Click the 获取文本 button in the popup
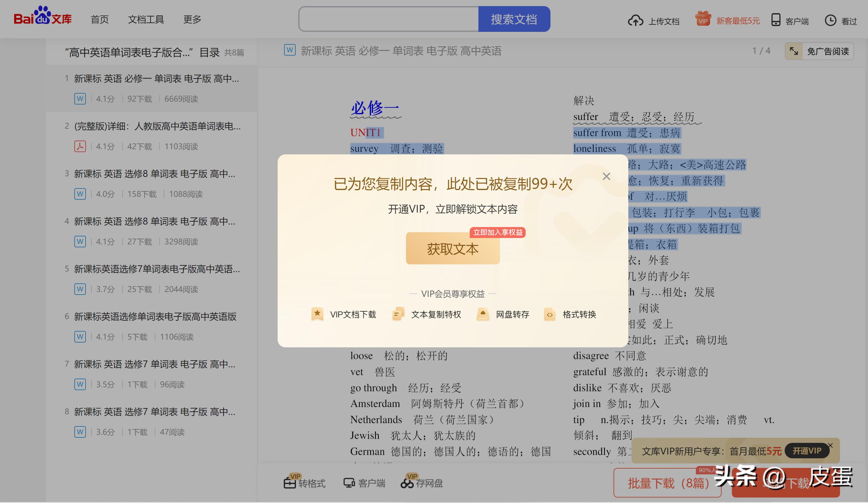The height and width of the screenshot is (503, 868). 452,249
